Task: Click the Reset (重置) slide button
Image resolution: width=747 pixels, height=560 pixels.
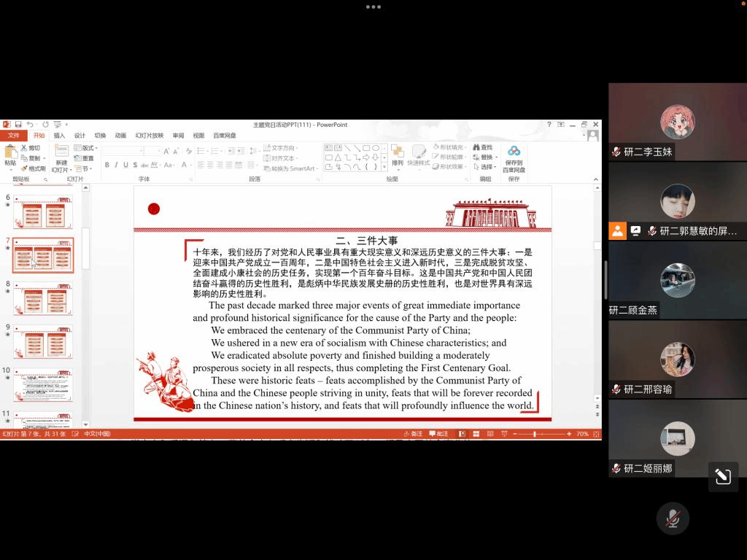Action: [85, 158]
